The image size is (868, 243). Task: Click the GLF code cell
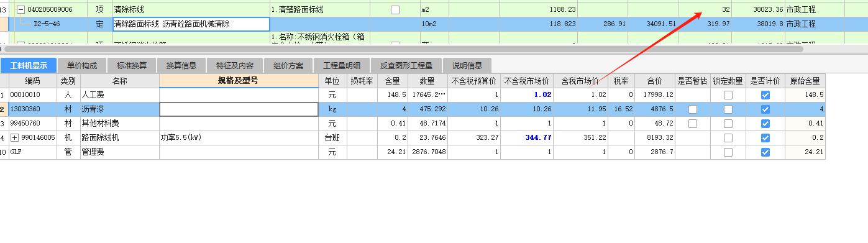click(32, 152)
